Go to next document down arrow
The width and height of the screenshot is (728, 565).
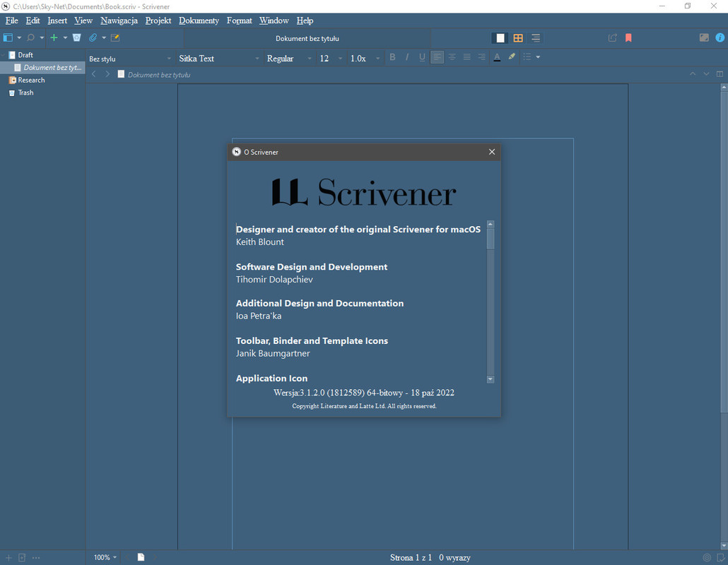pyautogui.click(x=706, y=73)
